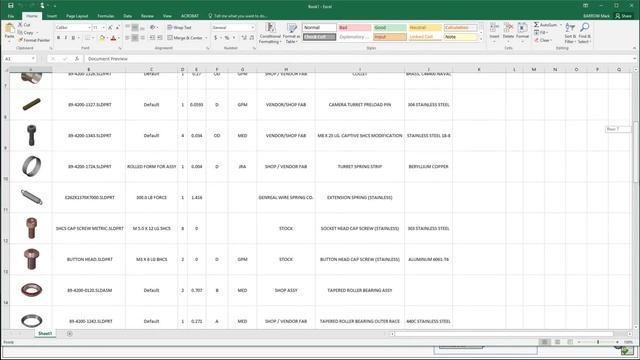Viewport: 640px width, 360px height.
Task: Switch to the Data tab
Action: [128, 16]
